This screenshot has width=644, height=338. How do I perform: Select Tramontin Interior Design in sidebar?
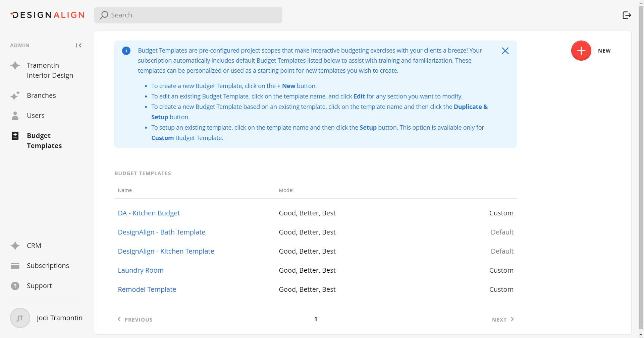[50, 70]
